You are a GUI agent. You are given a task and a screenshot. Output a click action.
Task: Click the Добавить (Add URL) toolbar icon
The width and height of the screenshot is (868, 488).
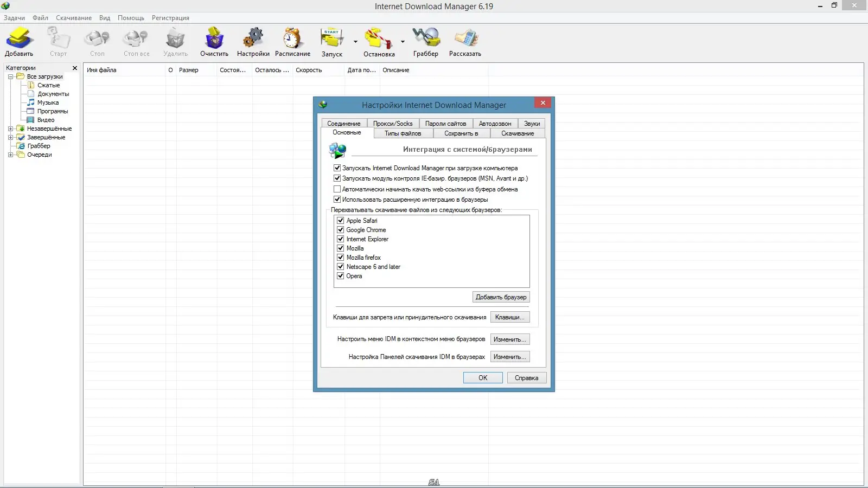19,41
